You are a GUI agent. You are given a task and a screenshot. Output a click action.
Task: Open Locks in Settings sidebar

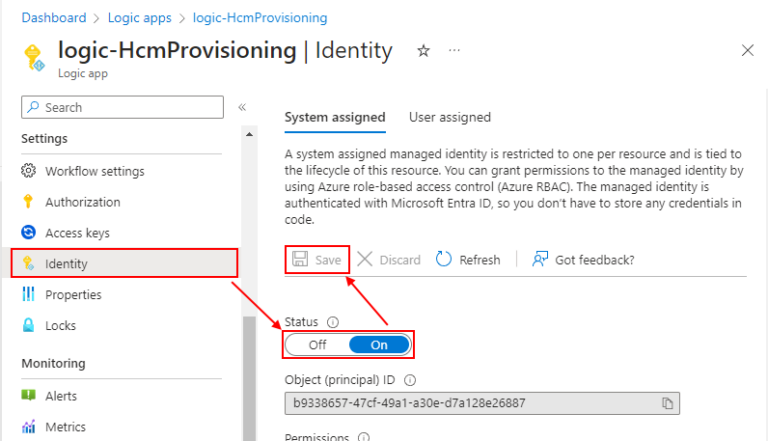click(x=60, y=326)
